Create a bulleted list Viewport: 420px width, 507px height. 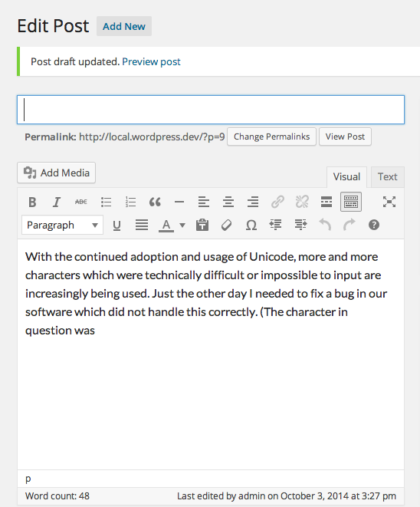coord(106,202)
